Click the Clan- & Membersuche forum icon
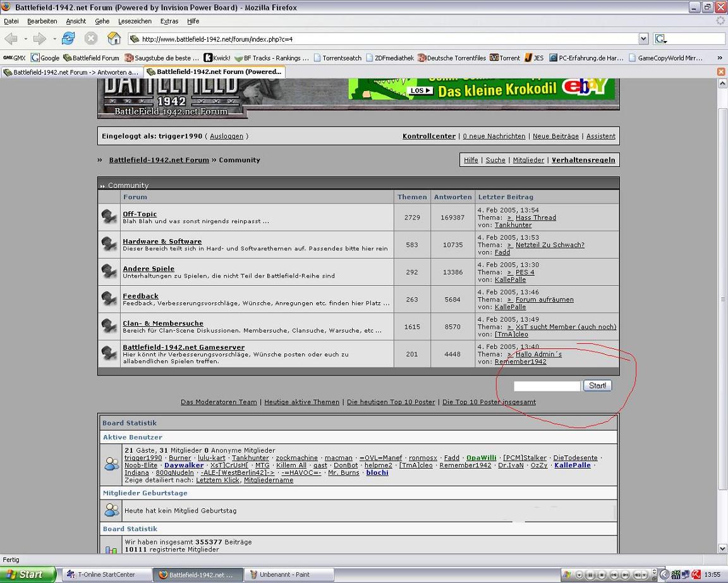728x583 pixels. point(109,326)
